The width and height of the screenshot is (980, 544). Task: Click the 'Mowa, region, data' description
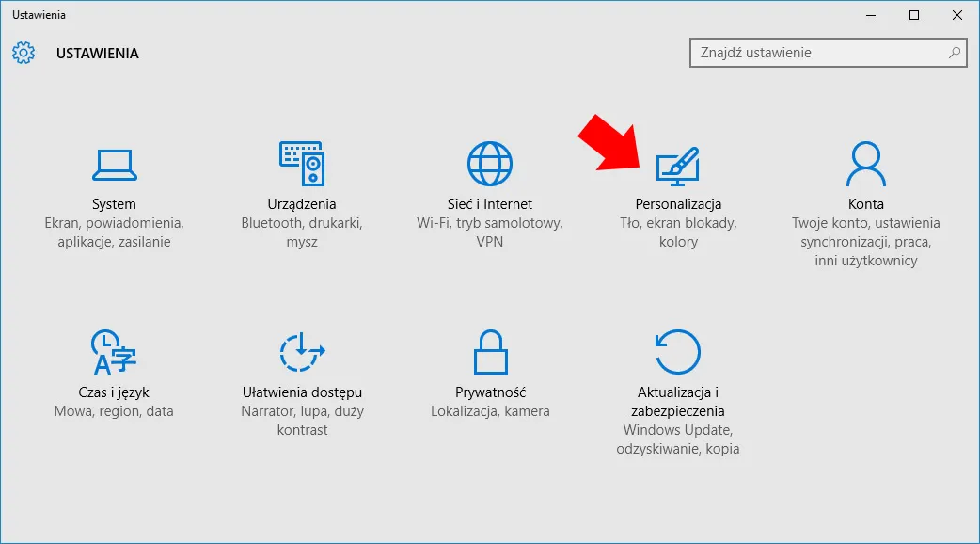click(114, 411)
